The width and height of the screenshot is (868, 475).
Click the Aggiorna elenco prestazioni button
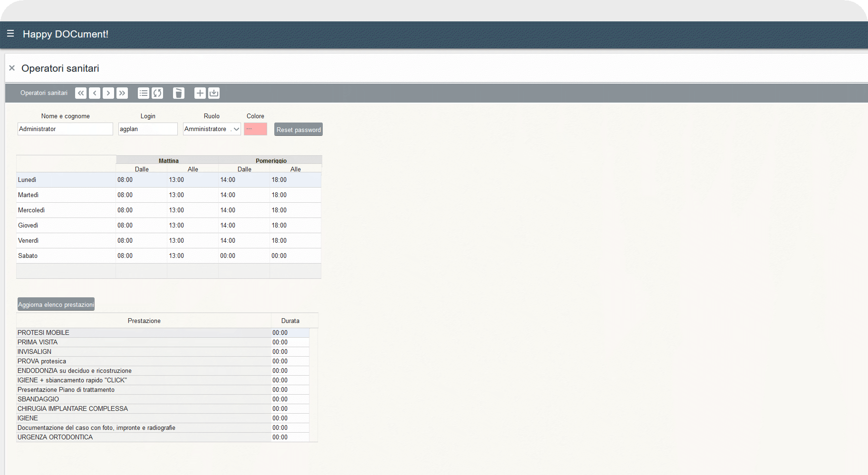pos(56,304)
